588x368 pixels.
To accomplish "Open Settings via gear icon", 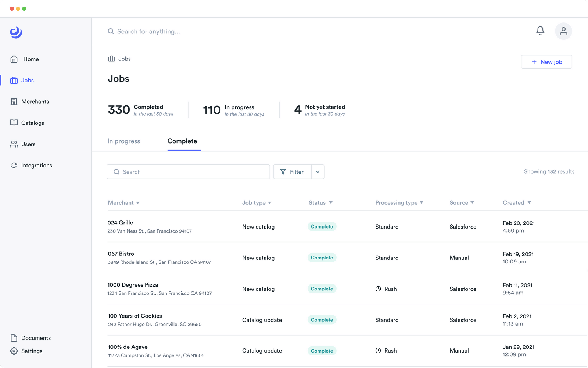I will point(14,351).
